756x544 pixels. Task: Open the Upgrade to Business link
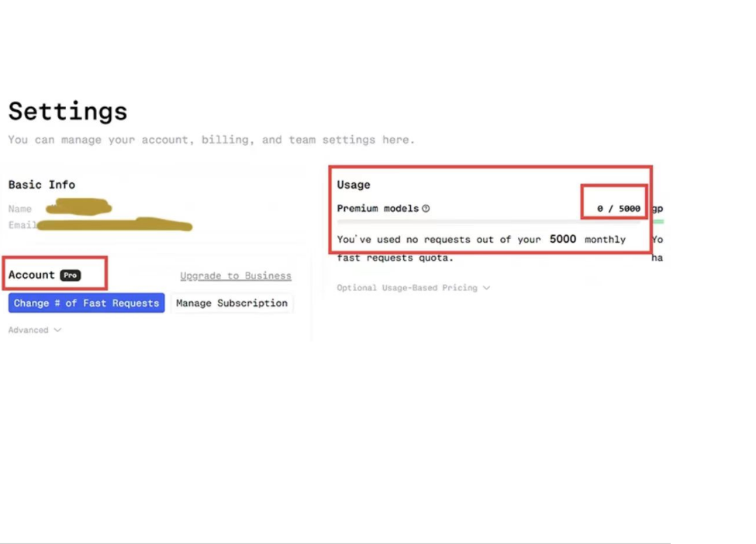pos(236,275)
